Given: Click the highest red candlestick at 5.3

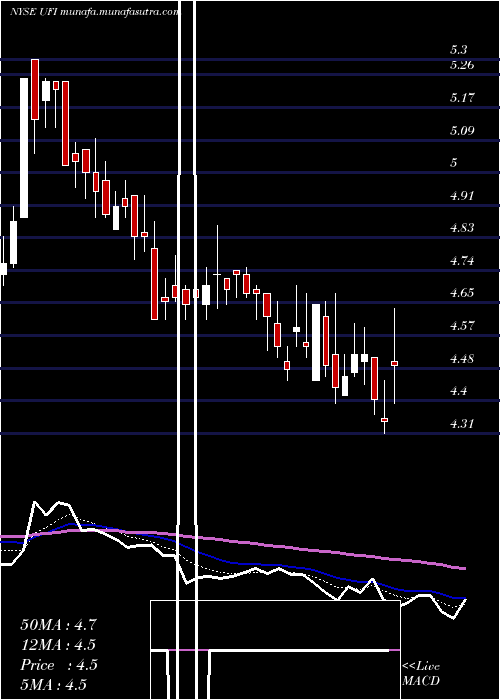Looking at the screenshot, I should point(35,89).
